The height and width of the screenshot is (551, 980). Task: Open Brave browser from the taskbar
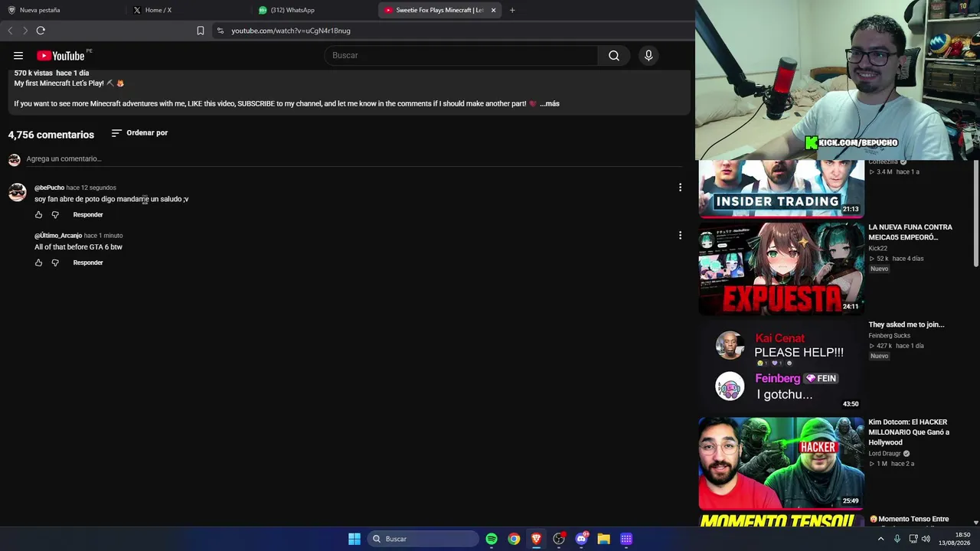point(536,539)
